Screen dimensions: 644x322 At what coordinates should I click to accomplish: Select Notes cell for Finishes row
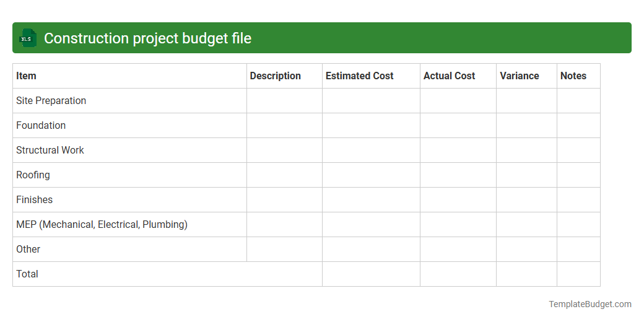tap(578, 199)
